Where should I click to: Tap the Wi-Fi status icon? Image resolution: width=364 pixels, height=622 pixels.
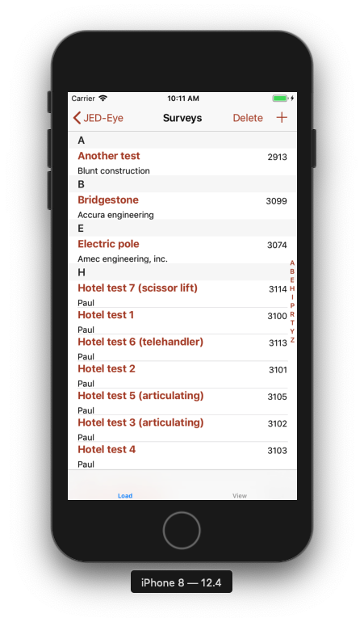click(x=103, y=98)
